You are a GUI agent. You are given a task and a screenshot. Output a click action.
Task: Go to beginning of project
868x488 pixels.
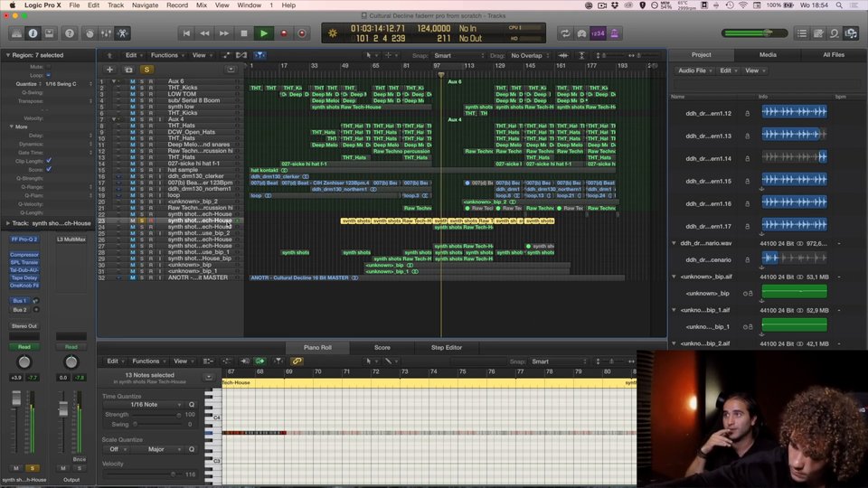coord(186,33)
